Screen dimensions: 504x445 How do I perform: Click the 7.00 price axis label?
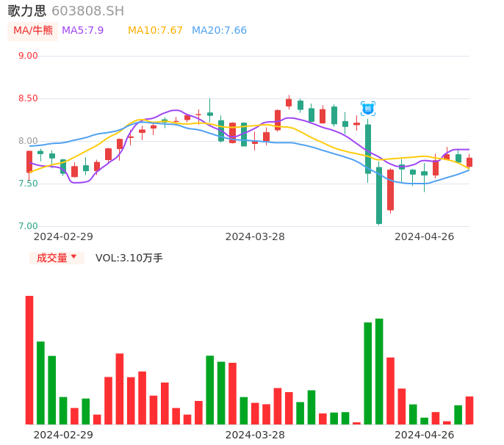28,226
